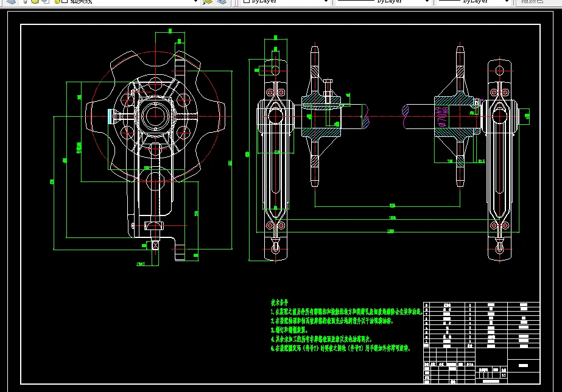Viewport: 562px width, 392px height.
Task: Select the cyan hand-wheel knob on the left view
Action: 110,116
